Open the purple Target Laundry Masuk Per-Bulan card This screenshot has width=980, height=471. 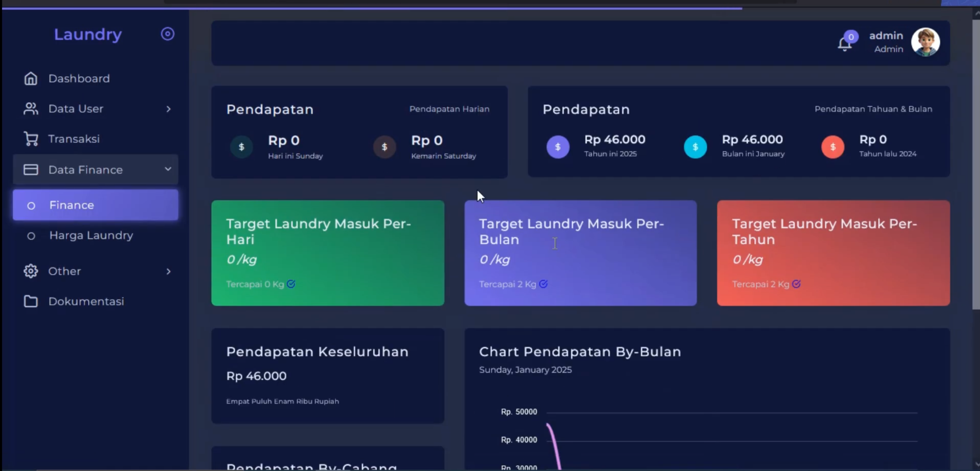[x=580, y=253]
